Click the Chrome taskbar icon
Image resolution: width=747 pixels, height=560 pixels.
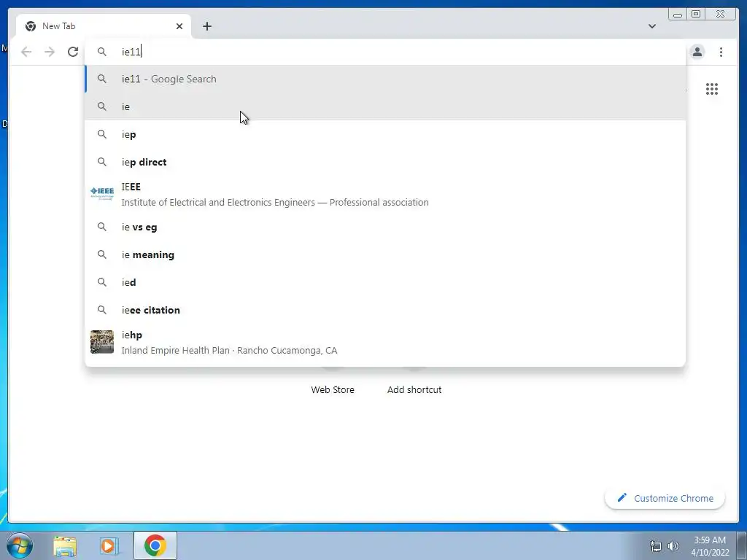click(x=155, y=545)
